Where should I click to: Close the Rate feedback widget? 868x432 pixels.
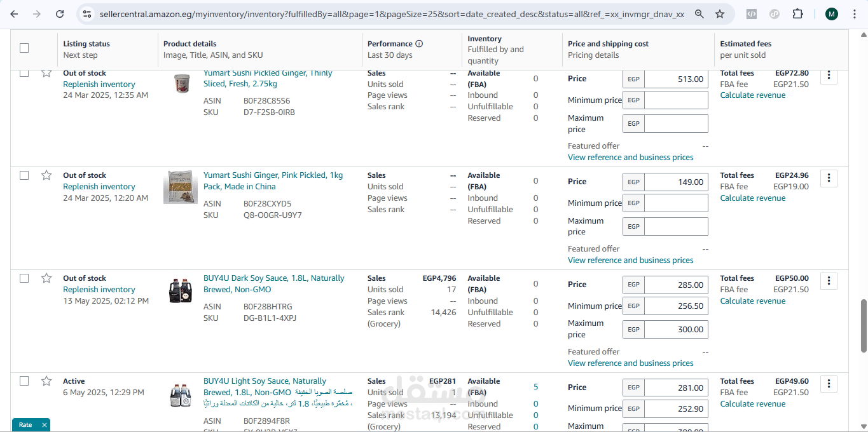pos(44,425)
